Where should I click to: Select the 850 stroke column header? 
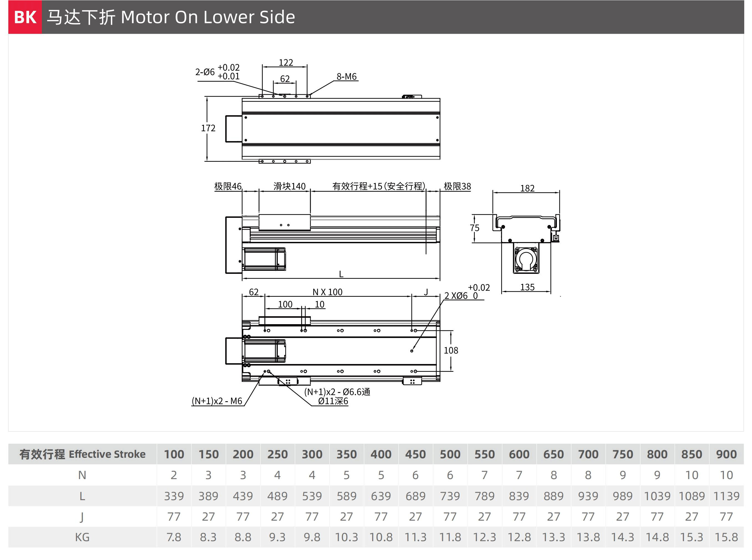(692, 454)
